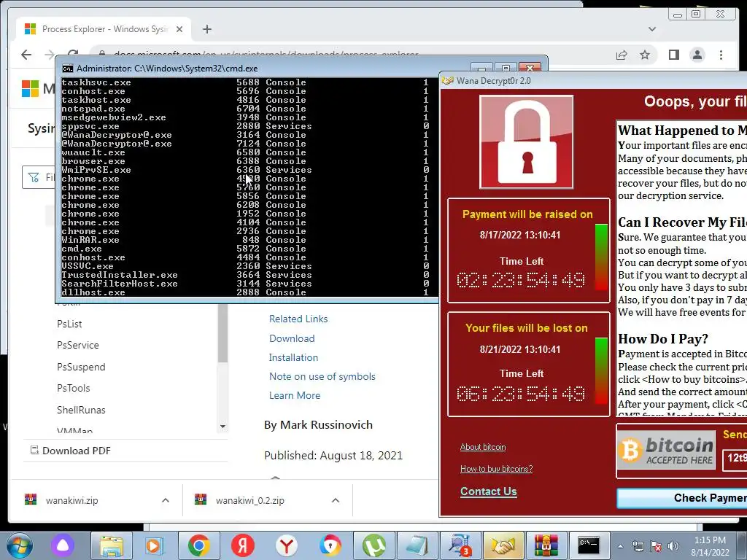This screenshot has width=747, height=560.
Task: Open the volume speaker tray icon
Action: tap(673, 546)
